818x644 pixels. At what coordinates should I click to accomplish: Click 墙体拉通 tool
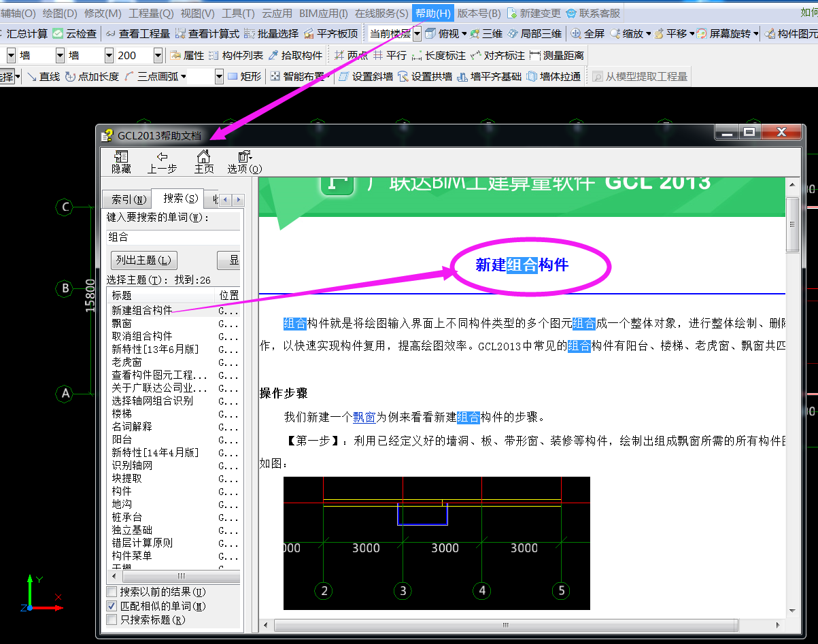click(x=553, y=77)
